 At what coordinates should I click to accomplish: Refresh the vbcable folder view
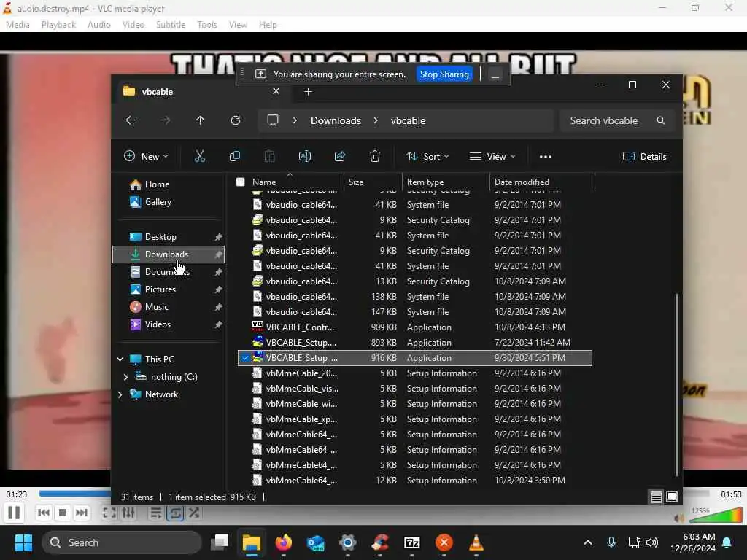(x=236, y=120)
